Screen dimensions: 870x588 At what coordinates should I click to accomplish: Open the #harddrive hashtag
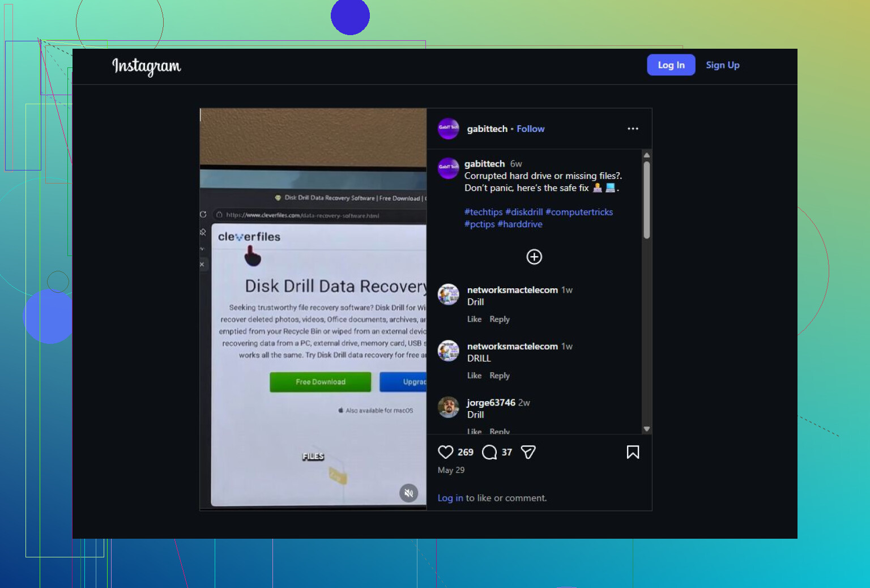tap(520, 224)
